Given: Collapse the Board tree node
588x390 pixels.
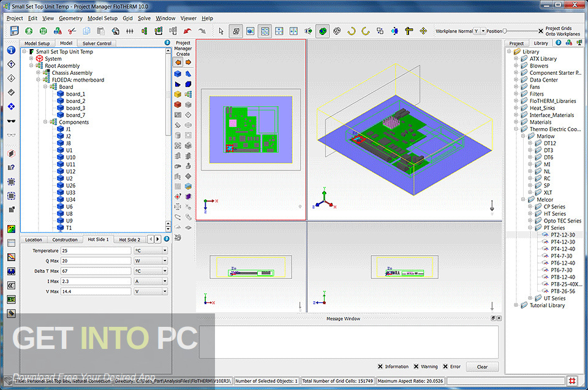Looking at the screenshot, I should click(45, 86).
